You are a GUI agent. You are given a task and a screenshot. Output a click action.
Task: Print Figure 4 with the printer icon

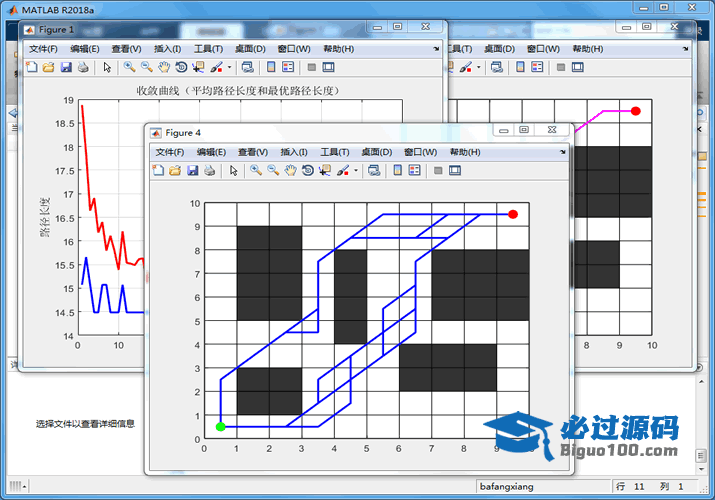[x=209, y=171]
